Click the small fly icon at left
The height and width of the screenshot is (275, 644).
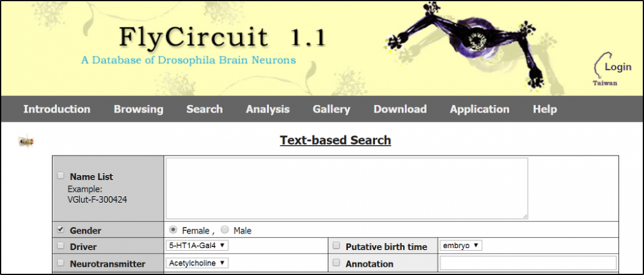click(26, 142)
